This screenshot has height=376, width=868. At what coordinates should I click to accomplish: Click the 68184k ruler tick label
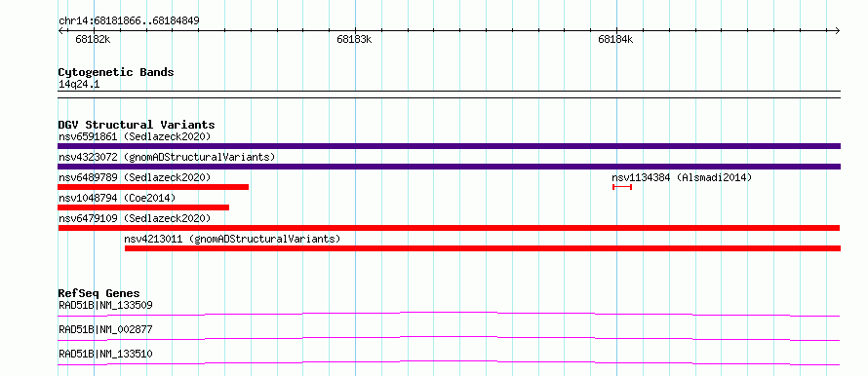point(615,40)
